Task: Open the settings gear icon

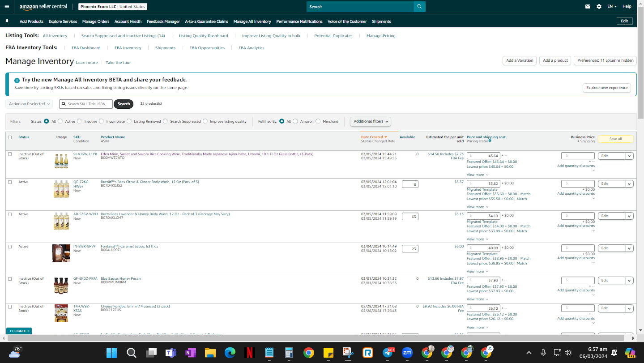Action: 599,7
